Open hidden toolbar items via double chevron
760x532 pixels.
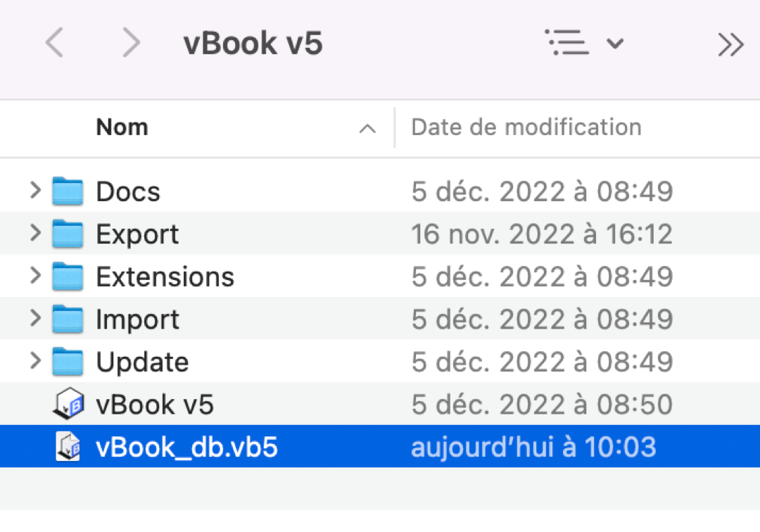730,42
